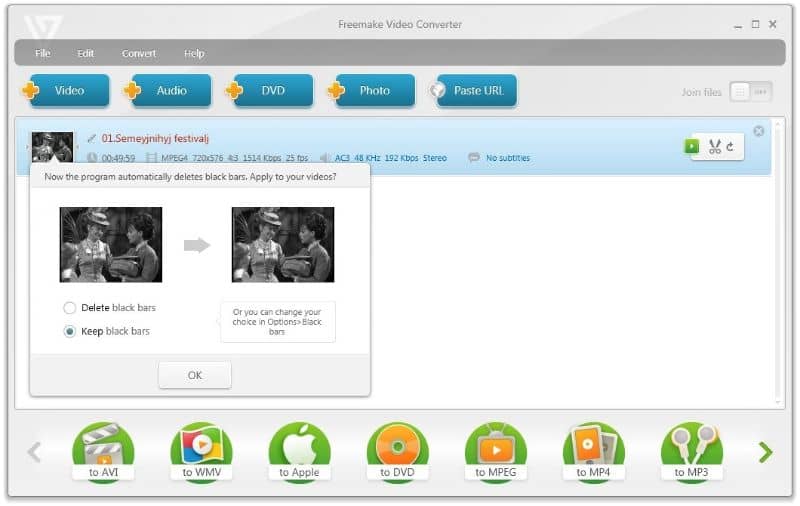
Task: Click the original preview image with black bars
Action: [111, 244]
